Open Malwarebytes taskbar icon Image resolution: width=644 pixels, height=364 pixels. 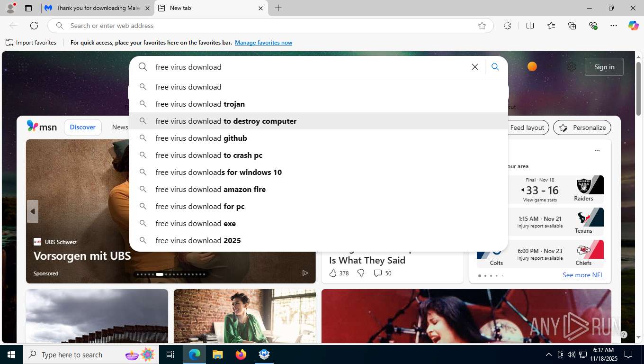pyautogui.click(x=264, y=355)
